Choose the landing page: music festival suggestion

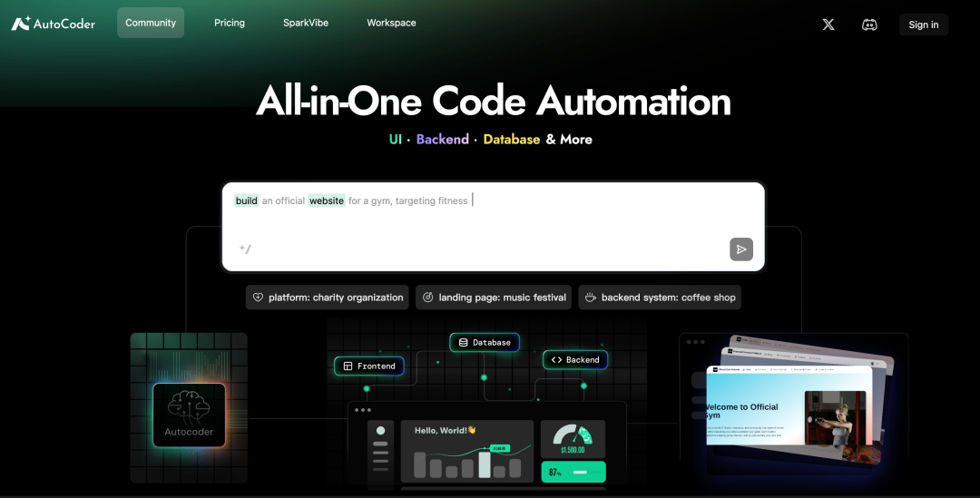click(x=493, y=298)
